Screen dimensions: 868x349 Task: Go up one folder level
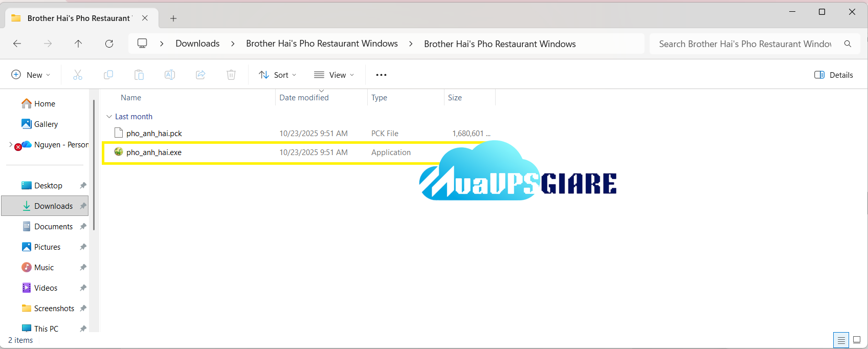[x=78, y=43]
